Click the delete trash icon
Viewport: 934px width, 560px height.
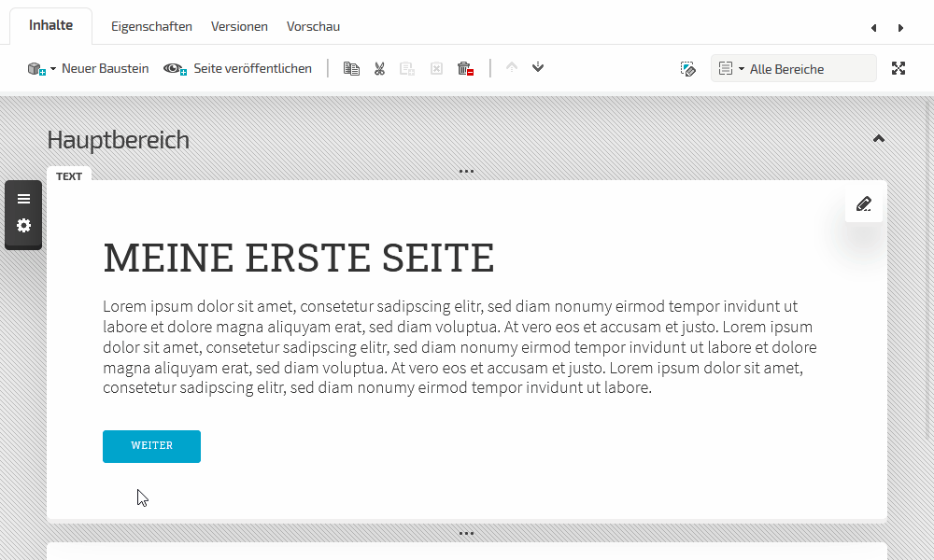pos(465,68)
